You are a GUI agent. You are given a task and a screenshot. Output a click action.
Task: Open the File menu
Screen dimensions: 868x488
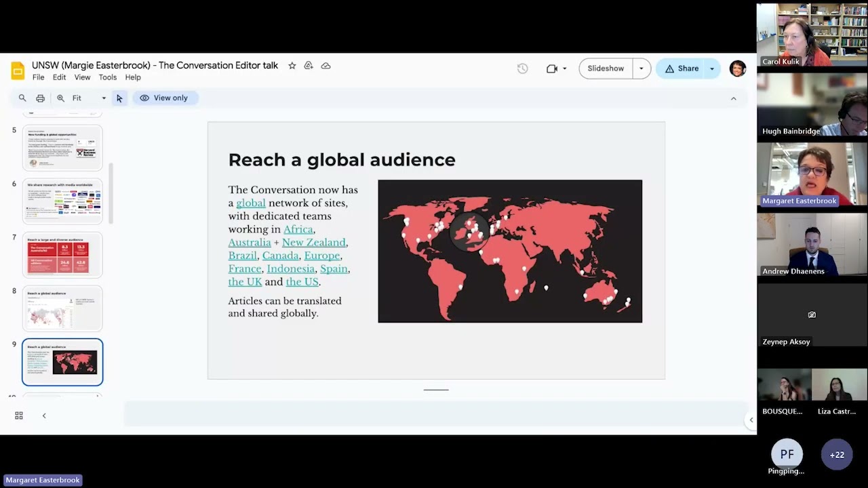(39, 77)
